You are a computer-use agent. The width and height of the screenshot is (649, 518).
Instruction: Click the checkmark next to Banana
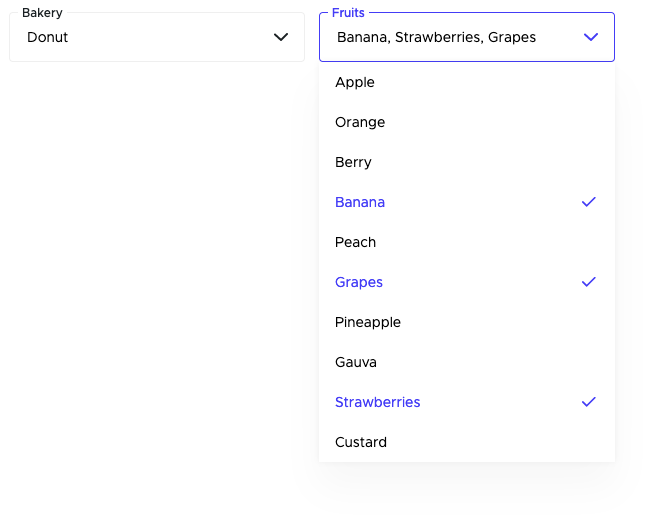tap(589, 202)
